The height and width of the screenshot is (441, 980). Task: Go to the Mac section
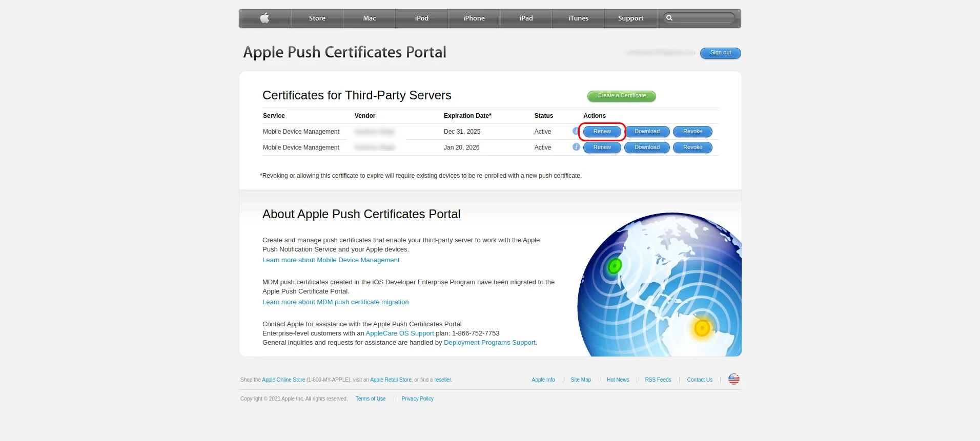369,18
